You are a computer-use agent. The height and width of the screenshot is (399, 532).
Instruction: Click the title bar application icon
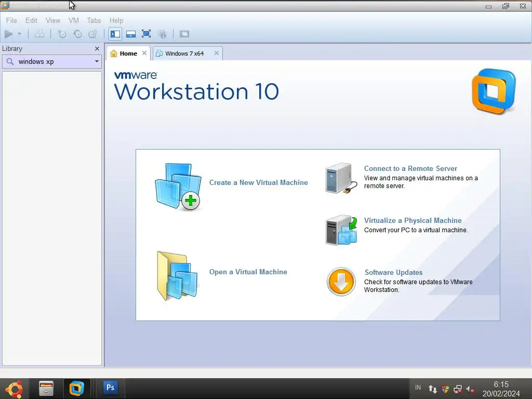pyautogui.click(x=5, y=5)
